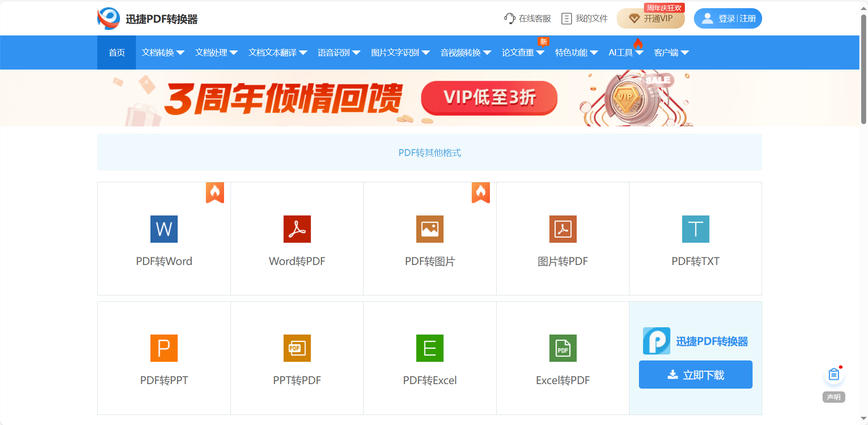The width and height of the screenshot is (868, 425).
Task: Go to the 首页 tab
Action: click(x=117, y=53)
